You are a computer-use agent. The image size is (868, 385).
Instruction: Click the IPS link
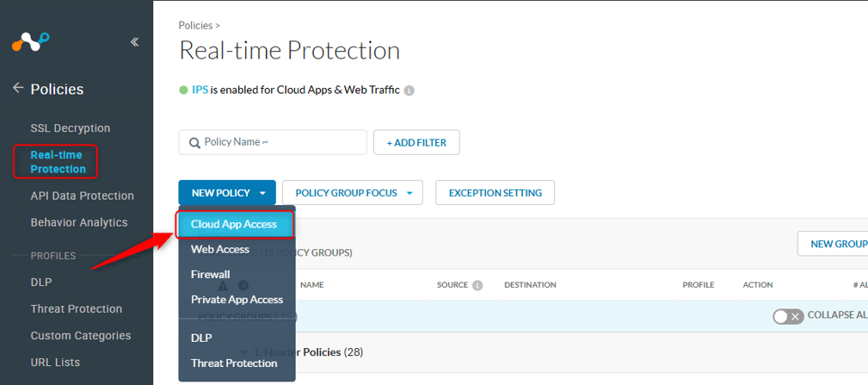200,90
